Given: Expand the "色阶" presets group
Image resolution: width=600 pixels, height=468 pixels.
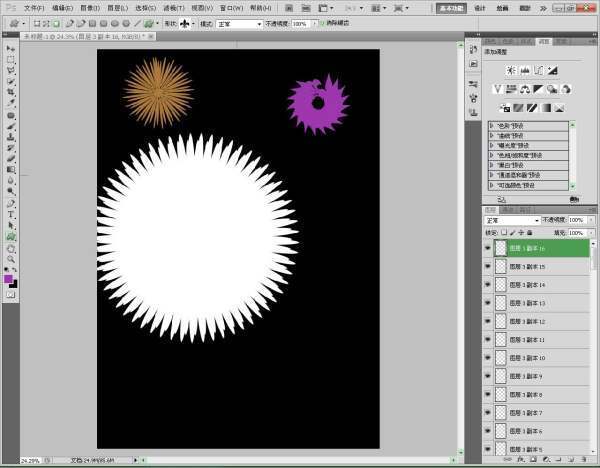Looking at the screenshot, I should (x=492, y=136).
